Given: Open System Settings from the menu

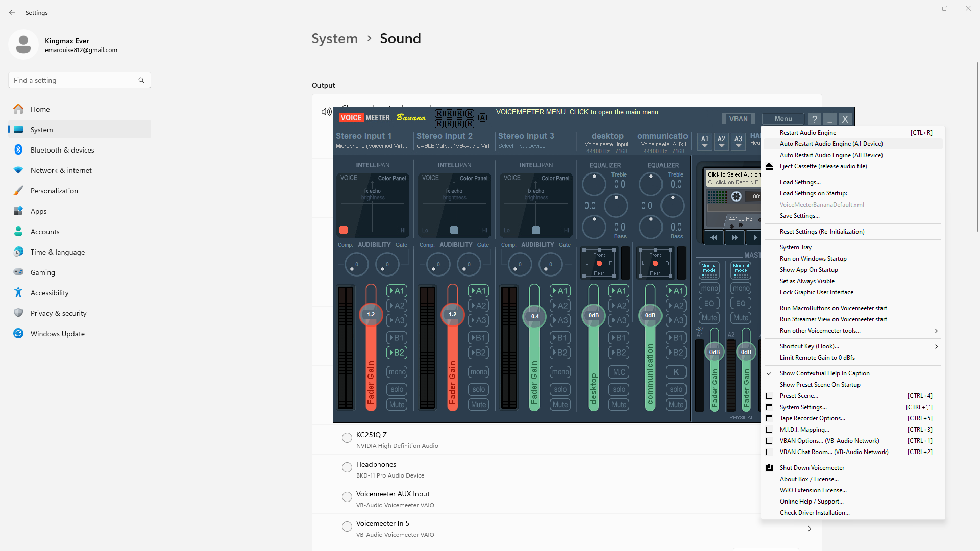Looking at the screenshot, I should tap(803, 407).
